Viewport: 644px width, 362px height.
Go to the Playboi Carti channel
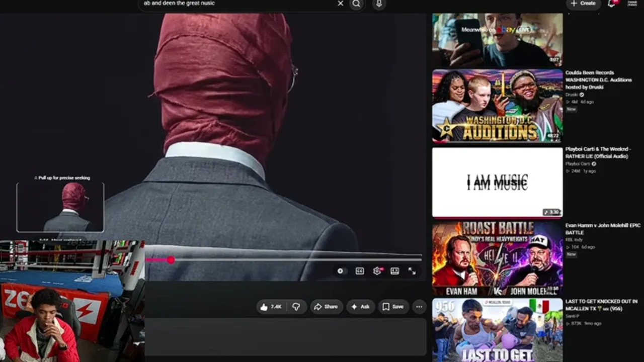coord(578,164)
